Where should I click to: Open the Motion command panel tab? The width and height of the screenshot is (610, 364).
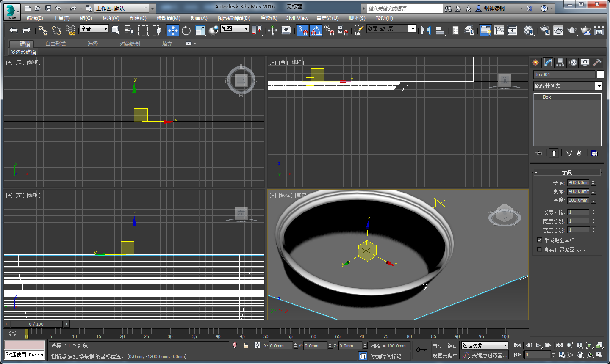point(573,63)
